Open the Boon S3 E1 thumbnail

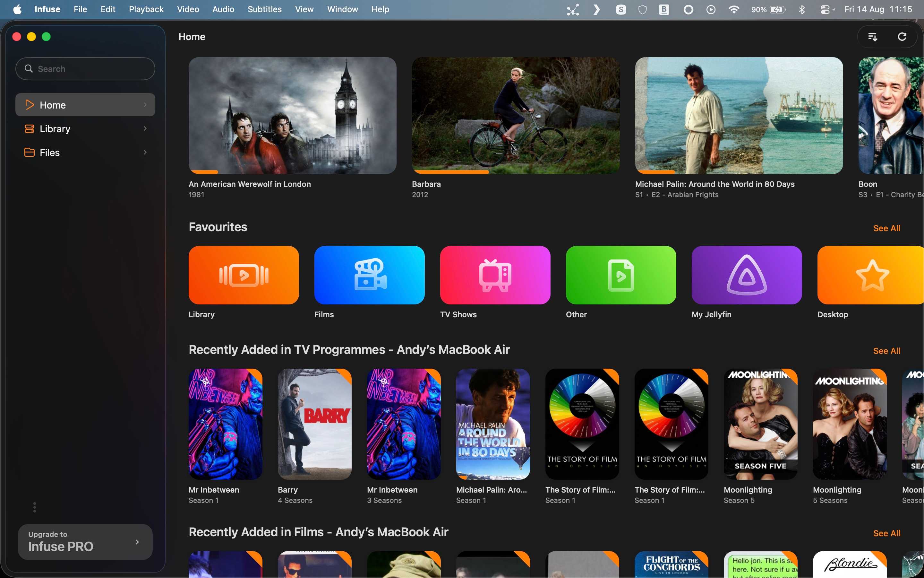[891, 116]
